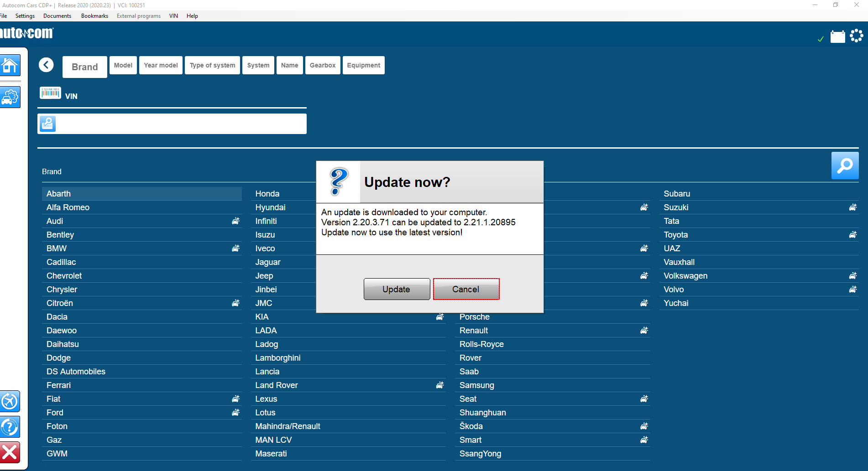Select Maserati brand
This screenshot has width=868, height=471.
click(x=348, y=454)
